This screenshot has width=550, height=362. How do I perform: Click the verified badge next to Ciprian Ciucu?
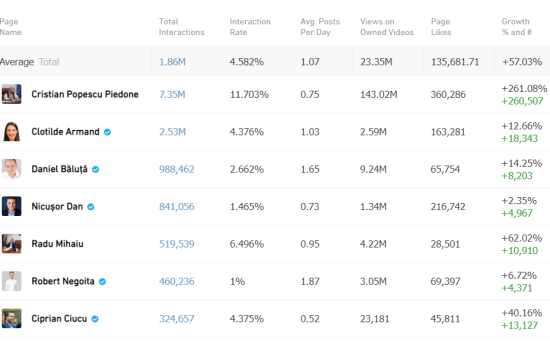click(95, 319)
